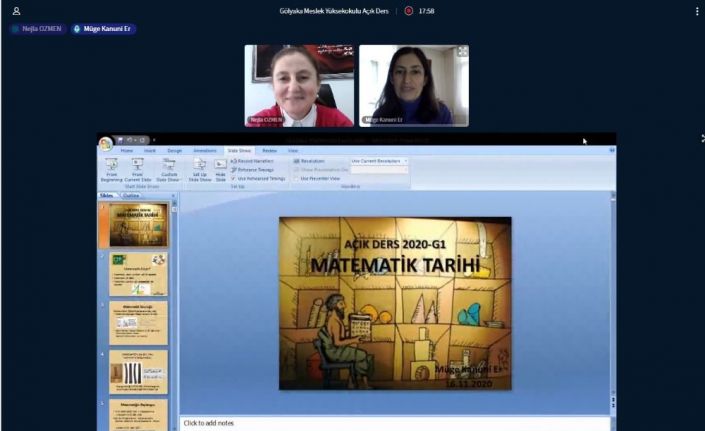The image size is (705, 431).
Task: Expand Müge Kanuni Er webcam to fullscreen
Action: 462,52
